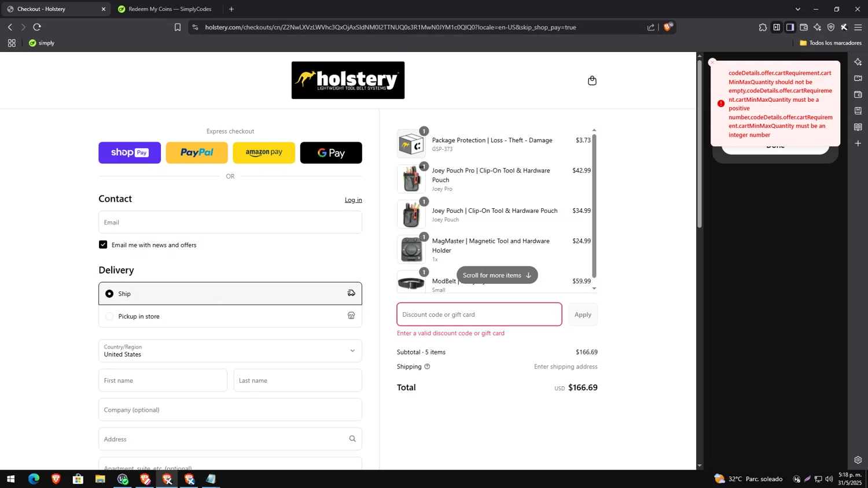
Task: Open the Windows Start menu
Action: pyautogui.click(x=10, y=479)
